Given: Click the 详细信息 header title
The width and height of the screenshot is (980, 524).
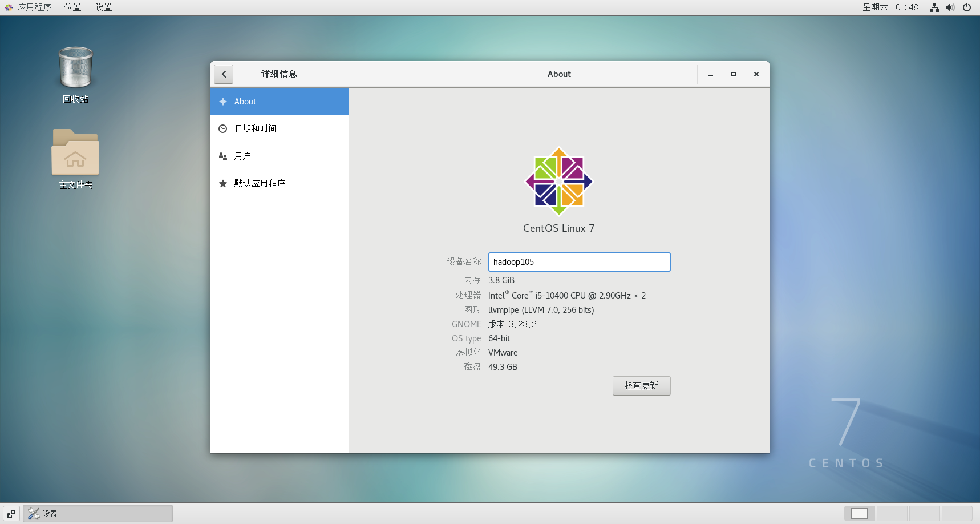Looking at the screenshot, I should pyautogui.click(x=280, y=74).
